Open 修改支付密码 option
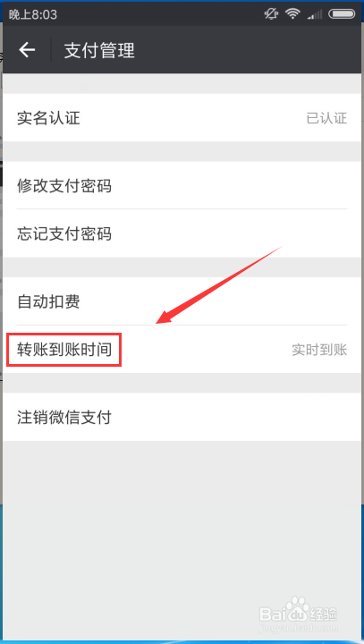364x644 pixels. (x=182, y=186)
